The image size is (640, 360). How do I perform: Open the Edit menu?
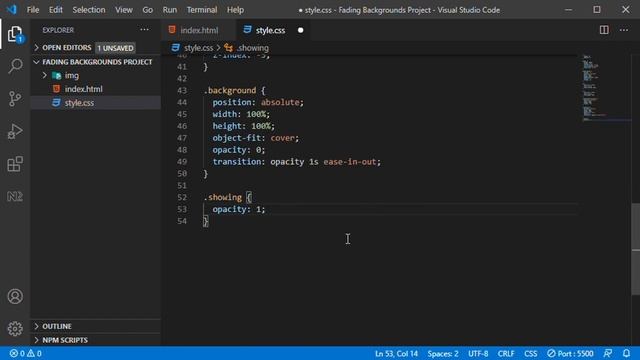click(56, 10)
